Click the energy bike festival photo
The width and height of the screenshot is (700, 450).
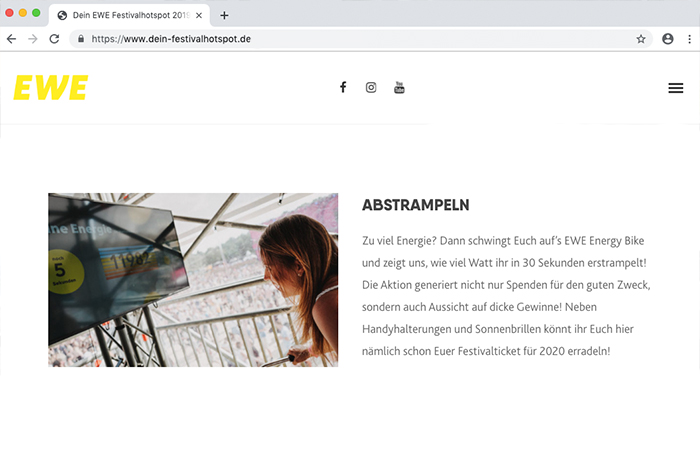tap(193, 280)
